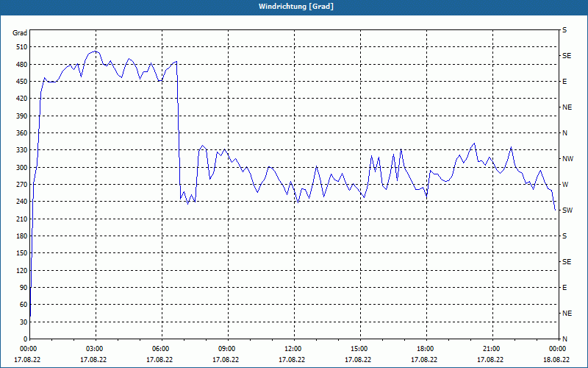Viewport: 588px width, 368px height.
Task: Select the 240 degree axis value
Action: point(22,202)
